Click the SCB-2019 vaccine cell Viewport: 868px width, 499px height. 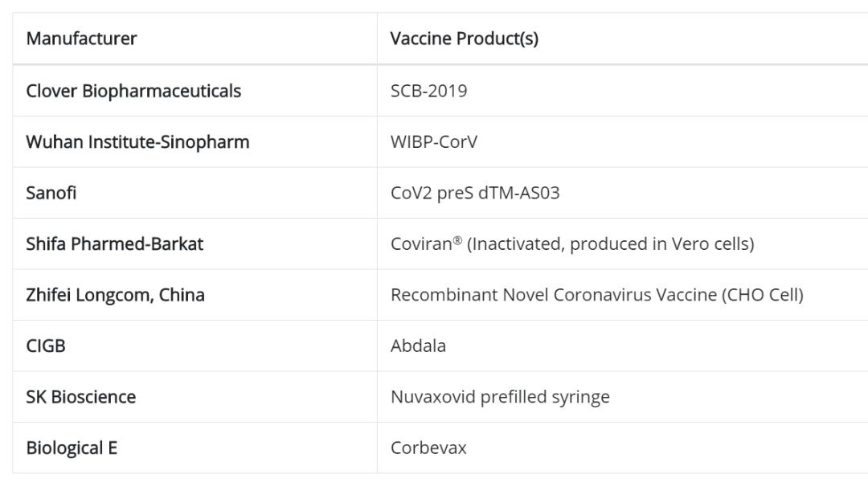click(428, 91)
